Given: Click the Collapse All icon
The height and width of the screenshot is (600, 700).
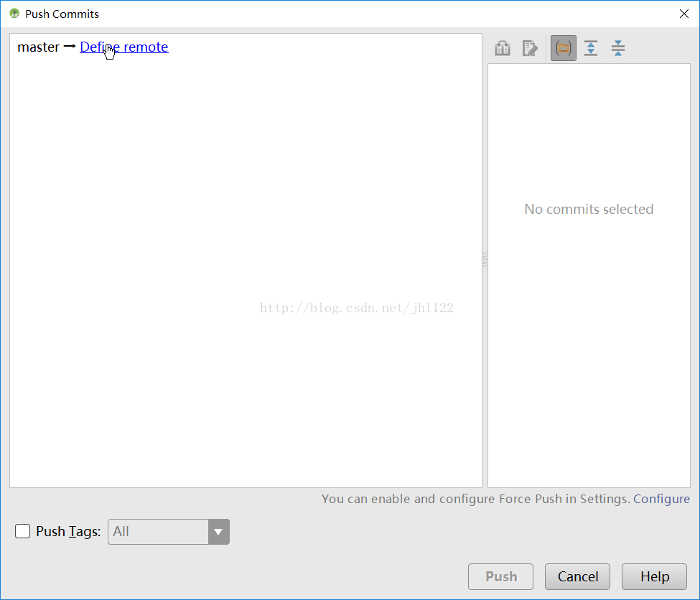Looking at the screenshot, I should 618,48.
